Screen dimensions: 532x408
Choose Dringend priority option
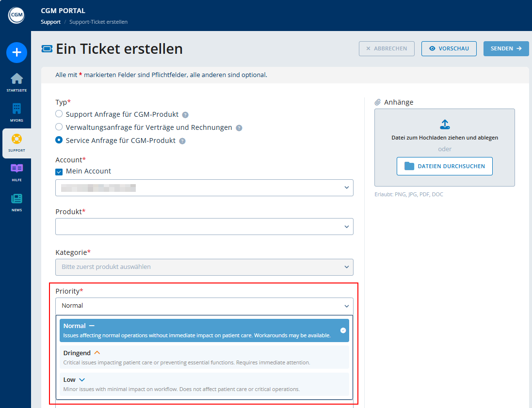(x=204, y=357)
